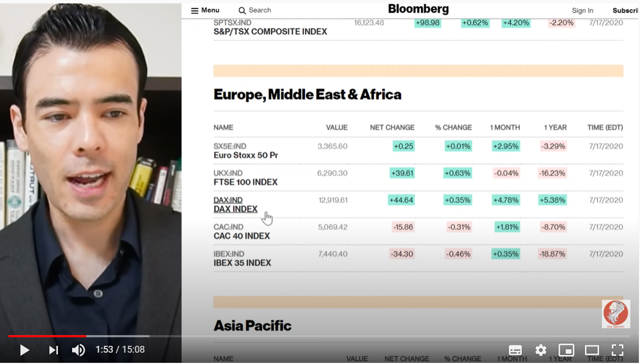Image resolution: width=640 pixels, height=364 pixels.
Task: Select CAC 1 year change -8.70%
Action: (553, 227)
